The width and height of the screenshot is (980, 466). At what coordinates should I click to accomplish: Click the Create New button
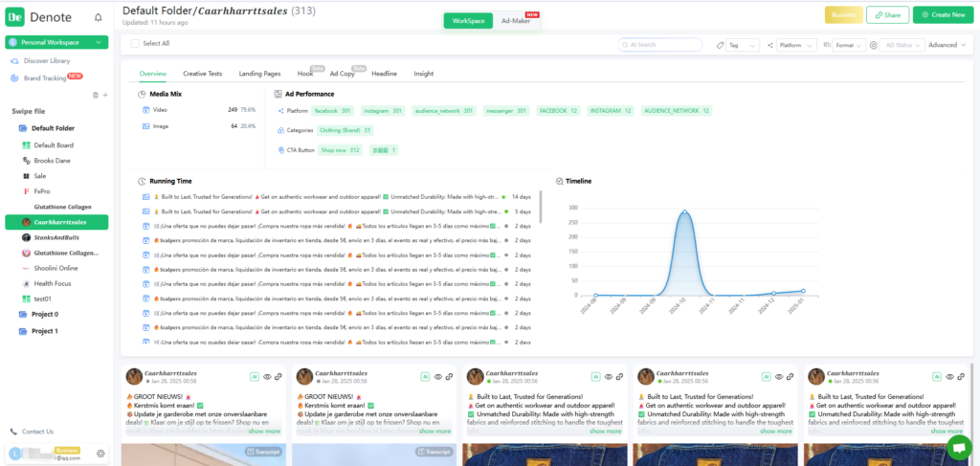coord(942,15)
